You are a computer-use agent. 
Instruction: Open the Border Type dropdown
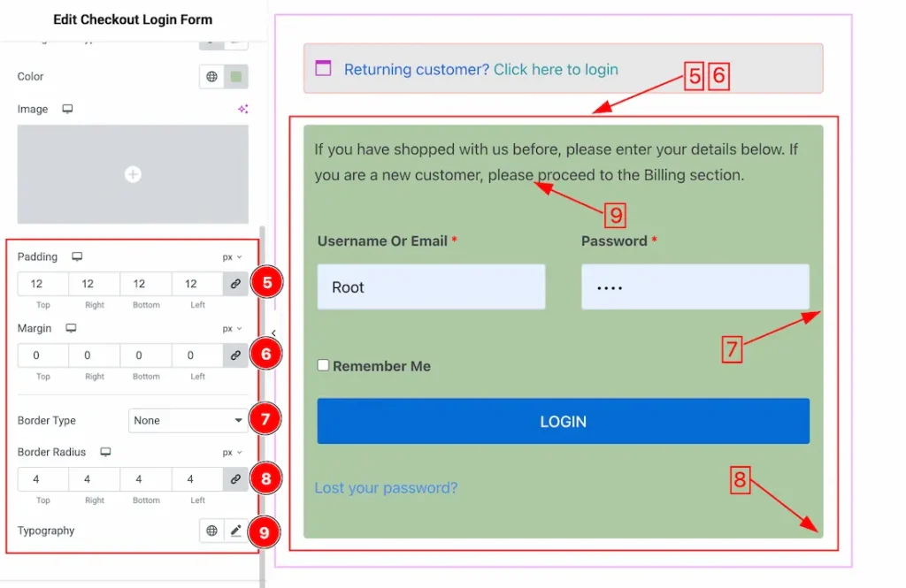point(188,421)
